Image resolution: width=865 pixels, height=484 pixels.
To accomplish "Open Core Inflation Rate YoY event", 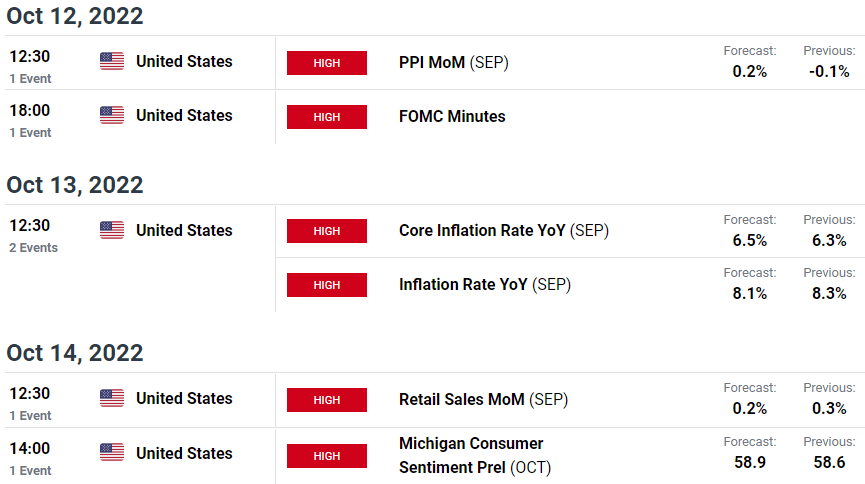I will (504, 230).
